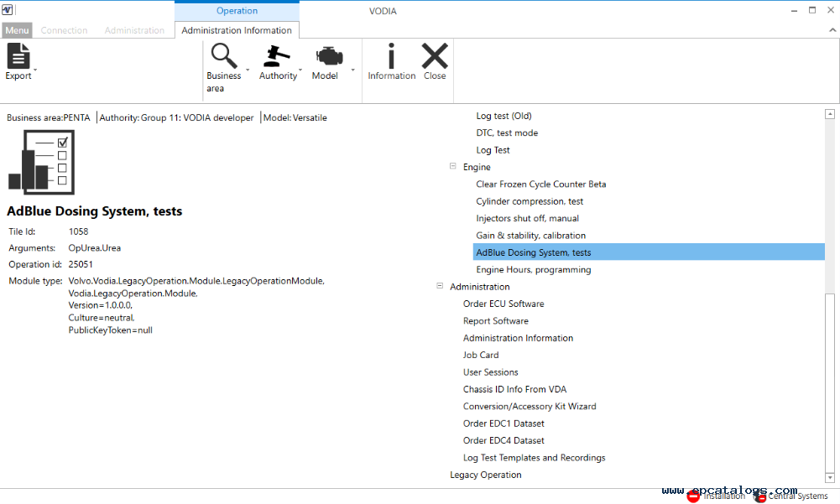This screenshot has height=504, width=840.
Task: Switch to the Administration ribbon tab
Action: [x=134, y=30]
